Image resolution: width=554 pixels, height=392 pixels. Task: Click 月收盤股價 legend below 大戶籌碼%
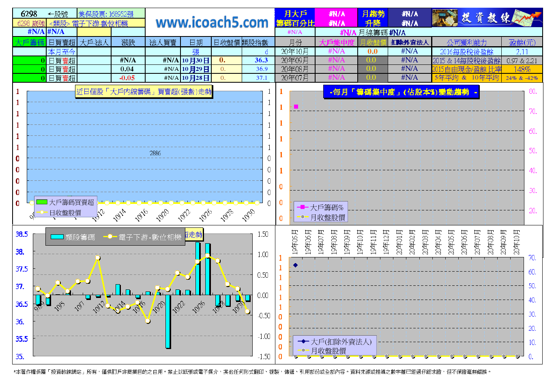pyautogui.click(x=321, y=217)
